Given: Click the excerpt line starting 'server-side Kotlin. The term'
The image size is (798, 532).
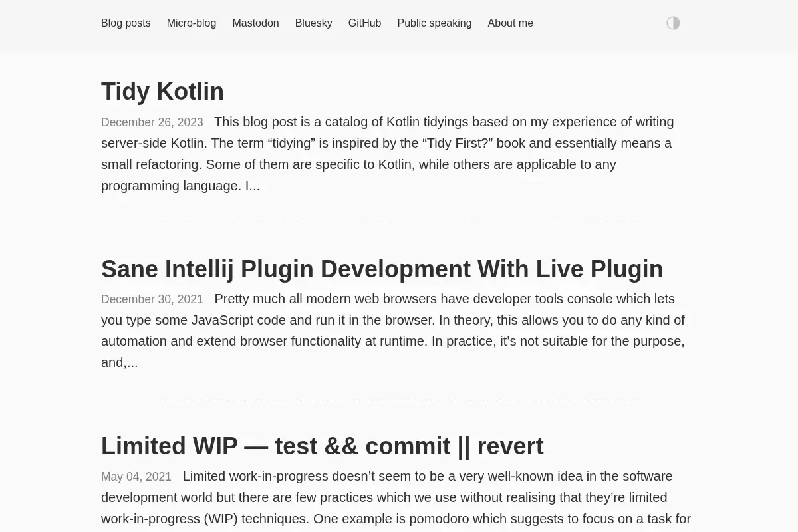Looking at the screenshot, I should 386,143.
